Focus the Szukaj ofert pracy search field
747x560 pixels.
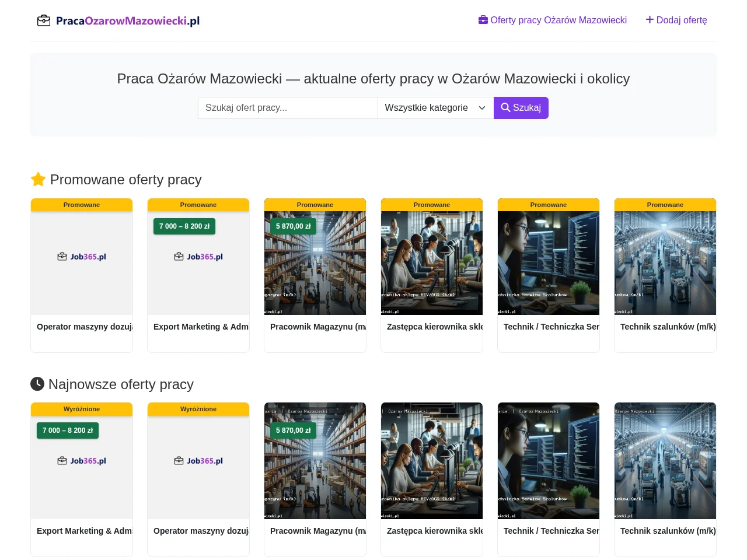pyautogui.click(x=288, y=108)
